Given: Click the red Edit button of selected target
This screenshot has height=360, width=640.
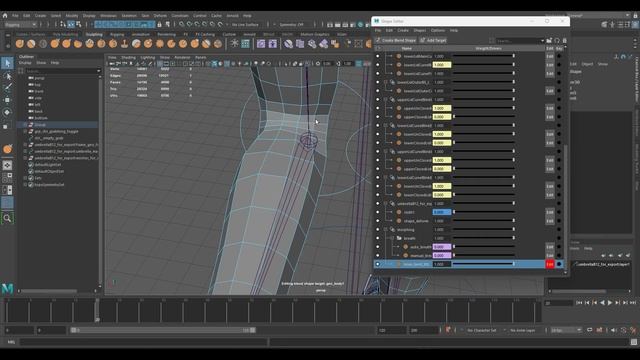Looking at the screenshot, I should (550, 264).
